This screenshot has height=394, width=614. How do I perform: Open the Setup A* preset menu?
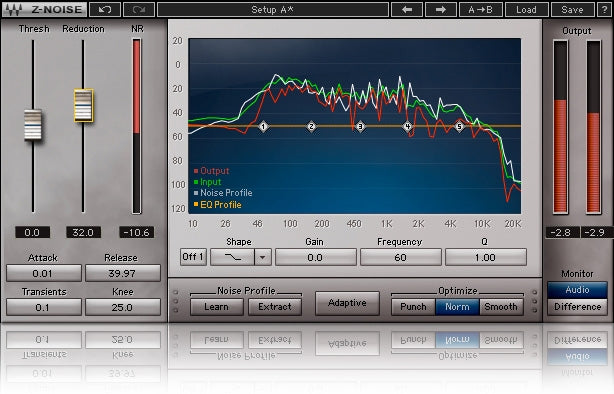point(273,9)
